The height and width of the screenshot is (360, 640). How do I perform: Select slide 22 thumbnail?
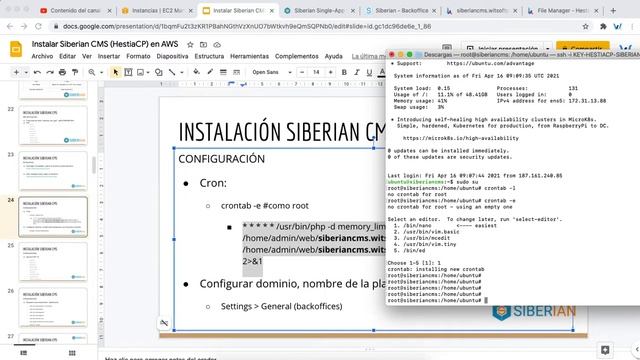(x=53, y=125)
